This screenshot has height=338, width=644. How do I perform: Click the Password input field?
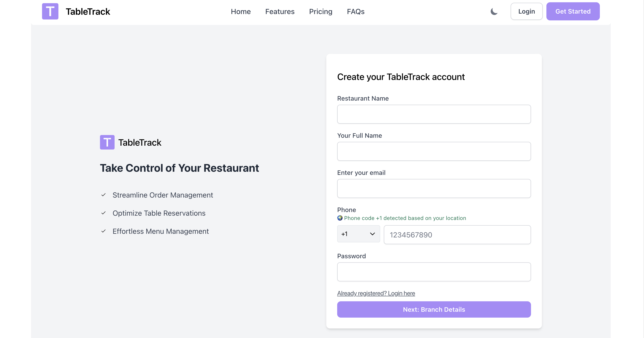click(434, 272)
